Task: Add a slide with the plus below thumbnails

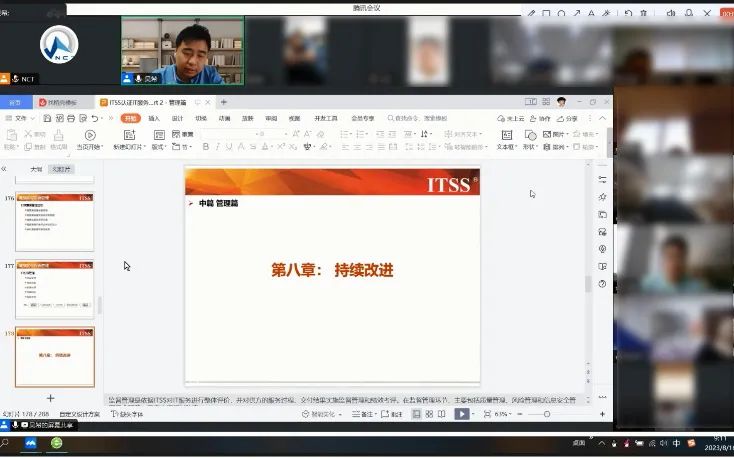Action: pos(51,398)
